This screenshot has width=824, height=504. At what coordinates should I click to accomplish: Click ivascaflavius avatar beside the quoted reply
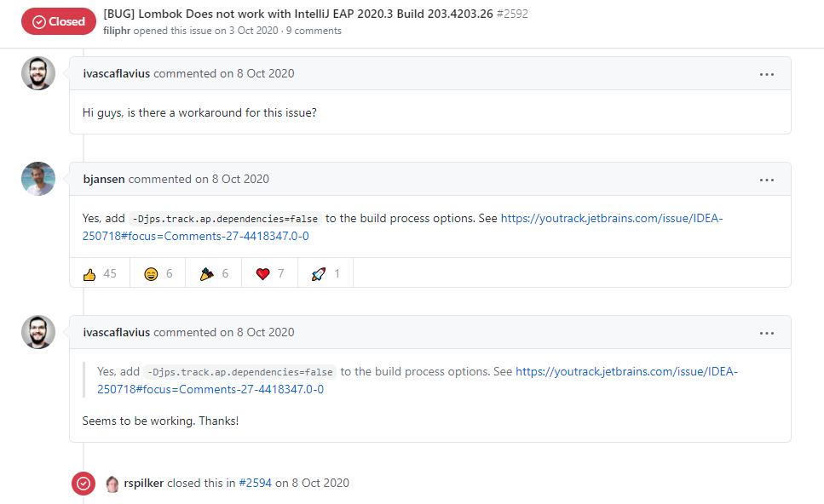[x=38, y=332]
